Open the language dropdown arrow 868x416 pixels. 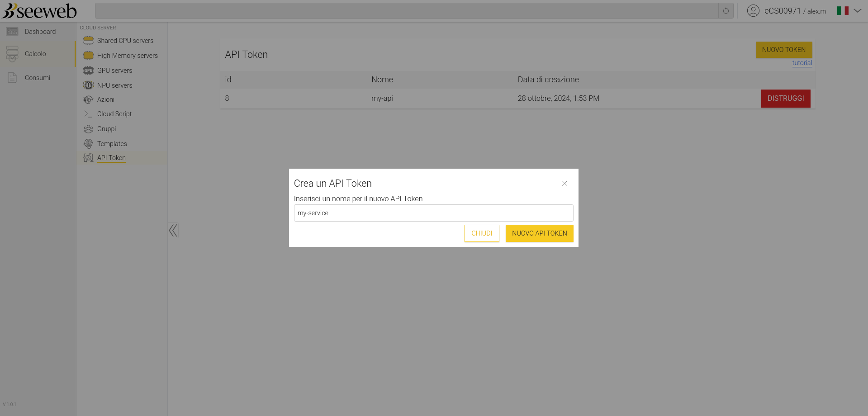coord(857,11)
